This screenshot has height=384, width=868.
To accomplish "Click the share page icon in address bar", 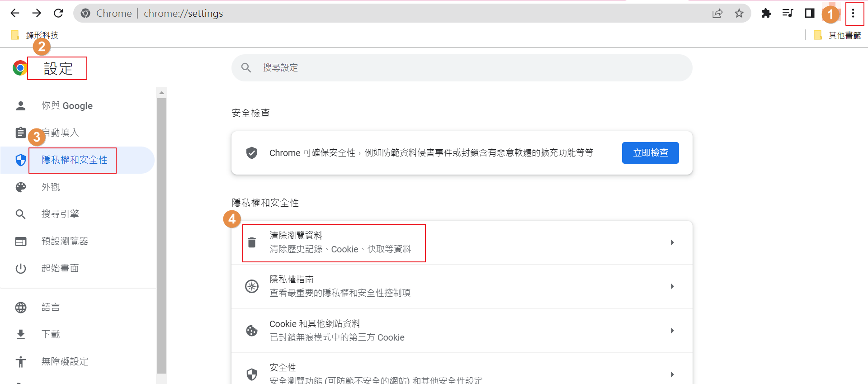I will coord(717,13).
